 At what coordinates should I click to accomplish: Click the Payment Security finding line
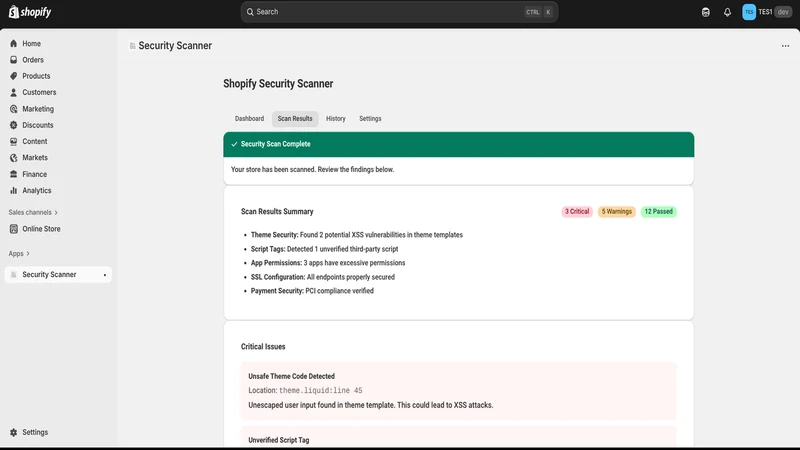point(312,291)
